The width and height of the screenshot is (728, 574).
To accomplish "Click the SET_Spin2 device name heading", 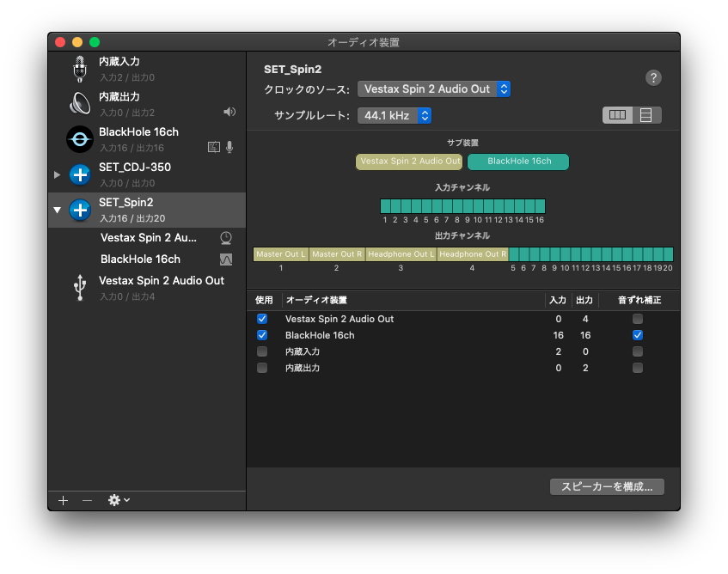I will pyautogui.click(x=292, y=69).
